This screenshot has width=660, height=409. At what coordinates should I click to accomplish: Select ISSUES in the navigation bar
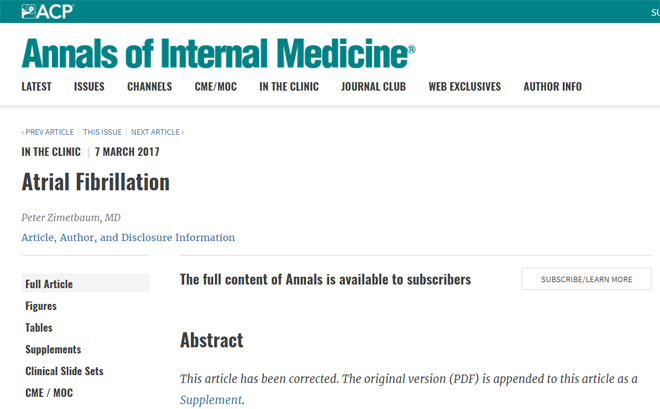coord(89,87)
